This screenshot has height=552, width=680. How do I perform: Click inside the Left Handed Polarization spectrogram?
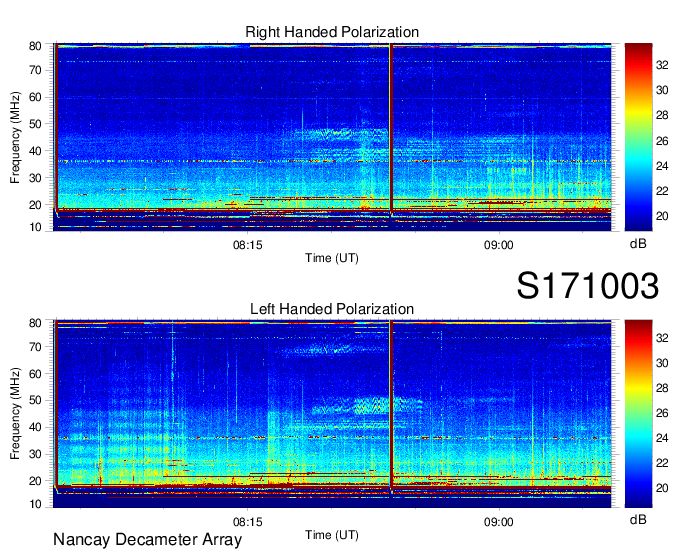click(x=332, y=414)
